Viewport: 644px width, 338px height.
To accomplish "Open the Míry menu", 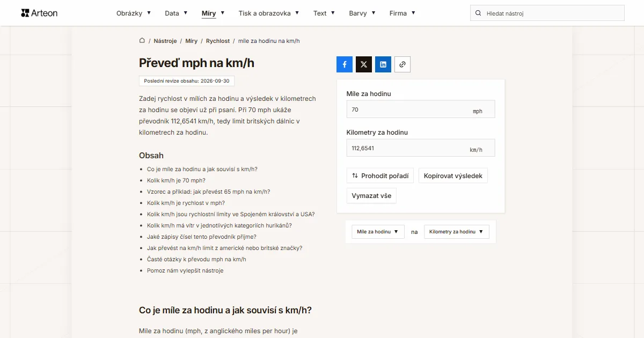I will coord(213,13).
